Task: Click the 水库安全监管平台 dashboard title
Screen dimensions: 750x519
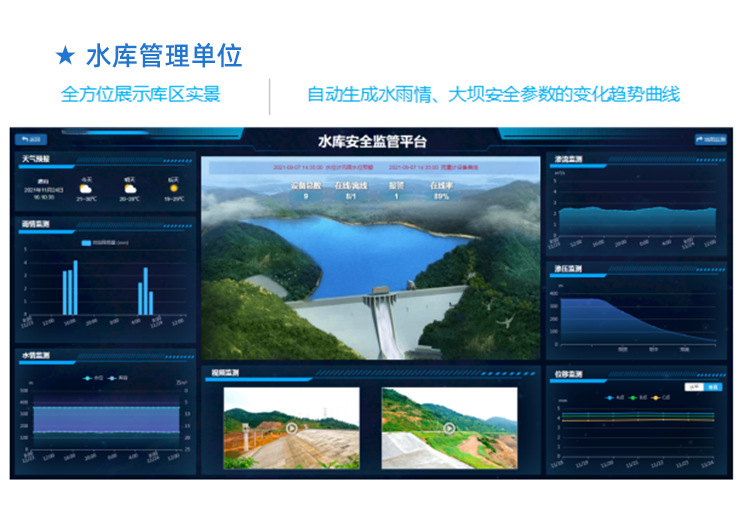Action: [372, 141]
